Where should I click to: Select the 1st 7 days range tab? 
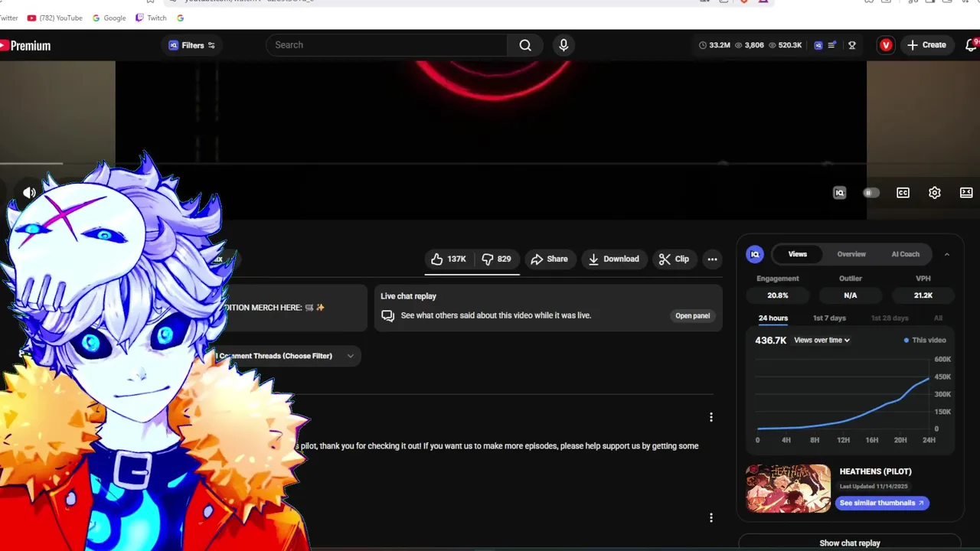(829, 318)
